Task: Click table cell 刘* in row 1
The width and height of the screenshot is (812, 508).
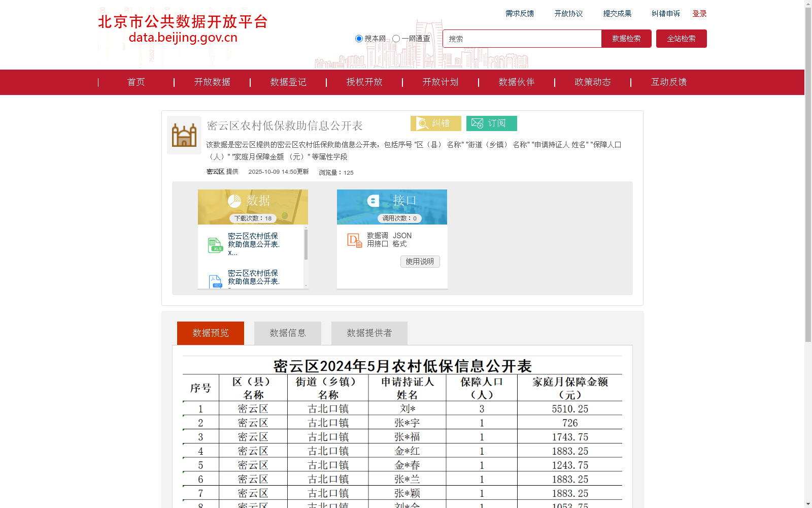Action: click(408, 409)
